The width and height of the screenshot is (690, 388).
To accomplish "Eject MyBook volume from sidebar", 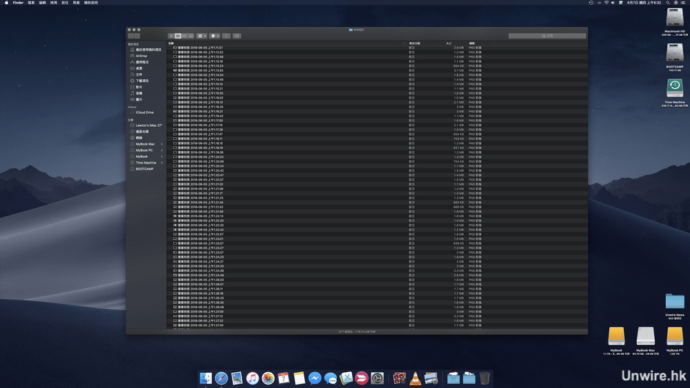I will pyautogui.click(x=161, y=157).
